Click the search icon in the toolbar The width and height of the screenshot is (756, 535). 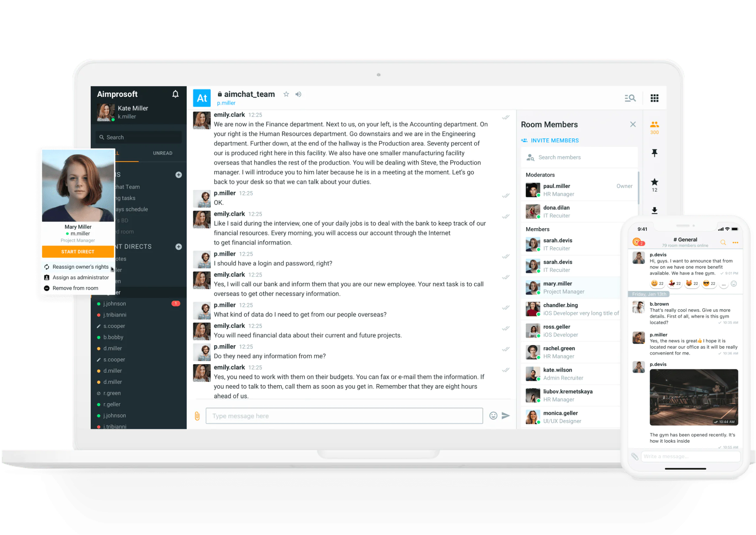(631, 98)
